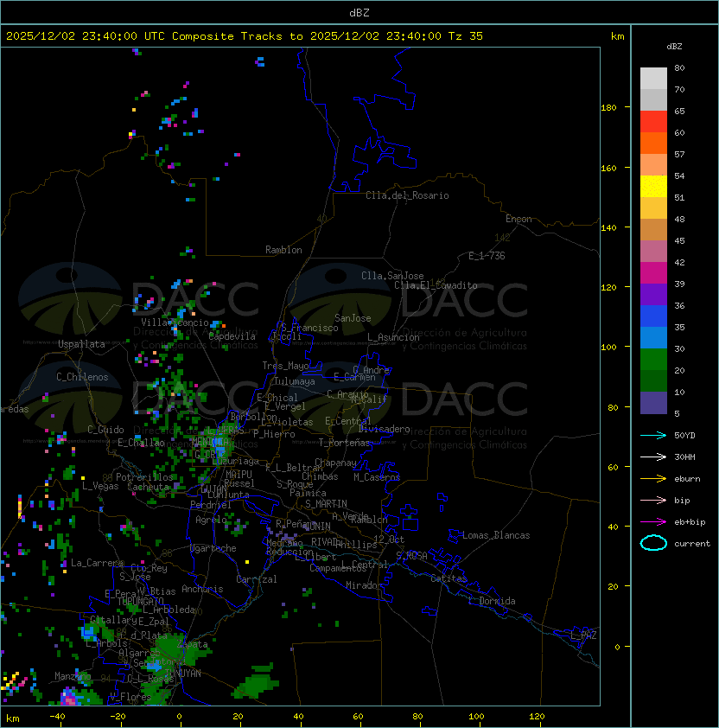The width and height of the screenshot is (719, 728).
Task: Click the pink bip arrow in legend
Action: (x=653, y=500)
